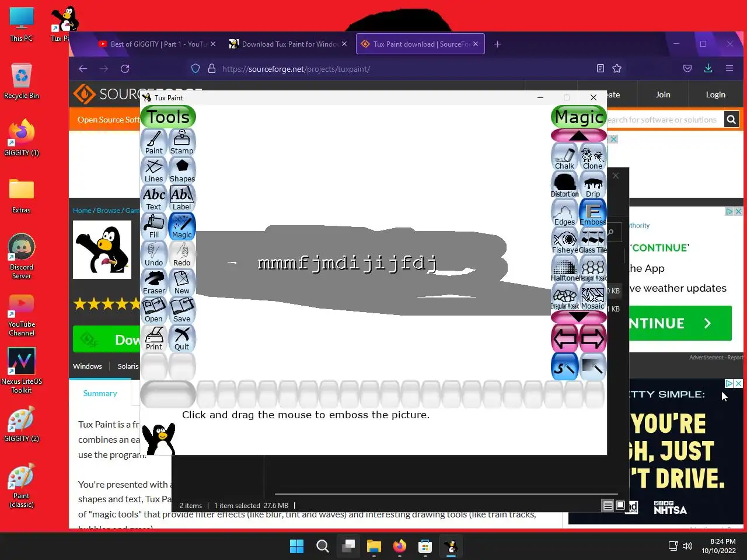
Task: Open the Summary tab on SourceForge
Action: (x=100, y=393)
